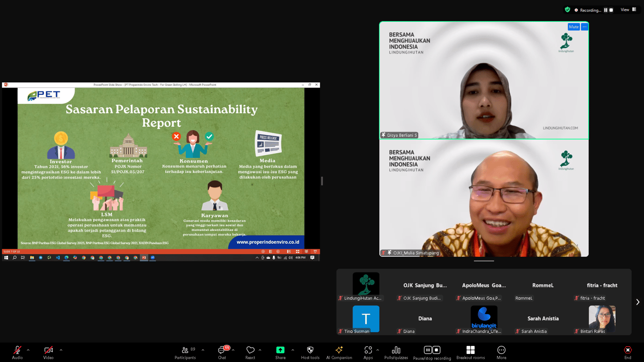Click the 4:06 PM clock in shared taskbar

coord(300,258)
